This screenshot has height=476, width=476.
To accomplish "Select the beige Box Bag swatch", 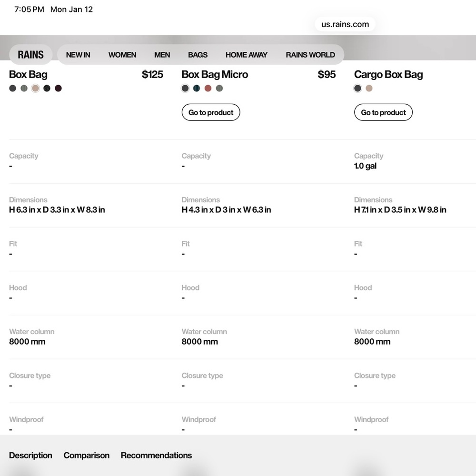I will pyautogui.click(x=36, y=89).
